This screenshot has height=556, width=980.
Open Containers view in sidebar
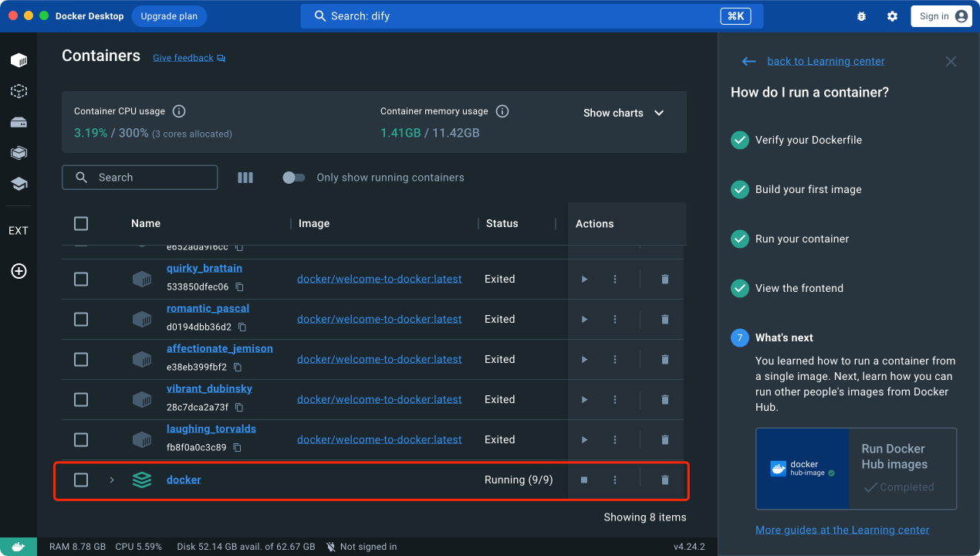[19, 60]
